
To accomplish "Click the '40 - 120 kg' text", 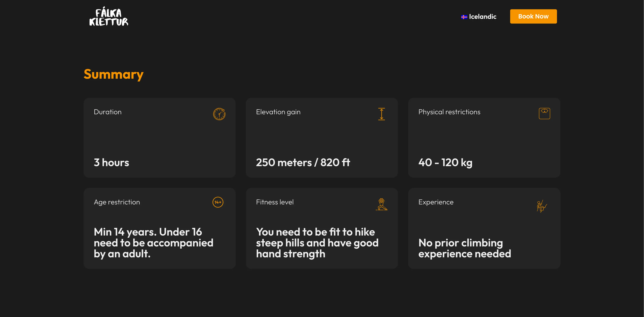I will (x=445, y=163).
